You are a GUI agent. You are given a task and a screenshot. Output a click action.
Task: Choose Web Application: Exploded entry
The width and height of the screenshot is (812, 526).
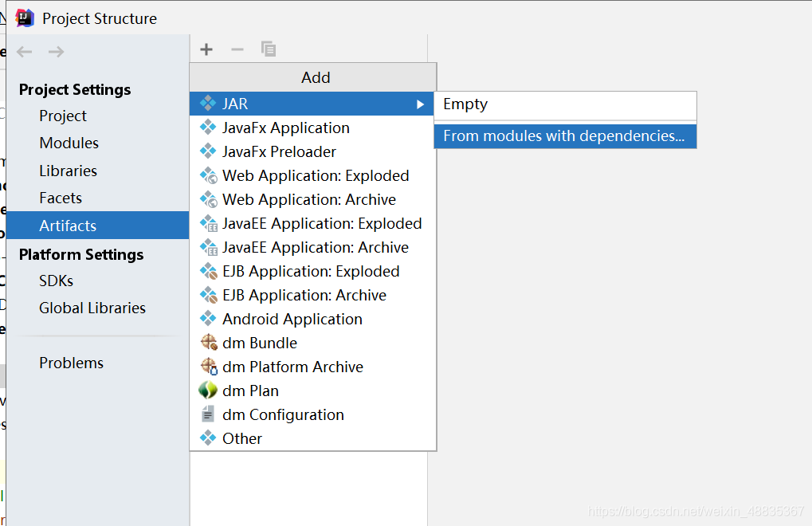315,175
